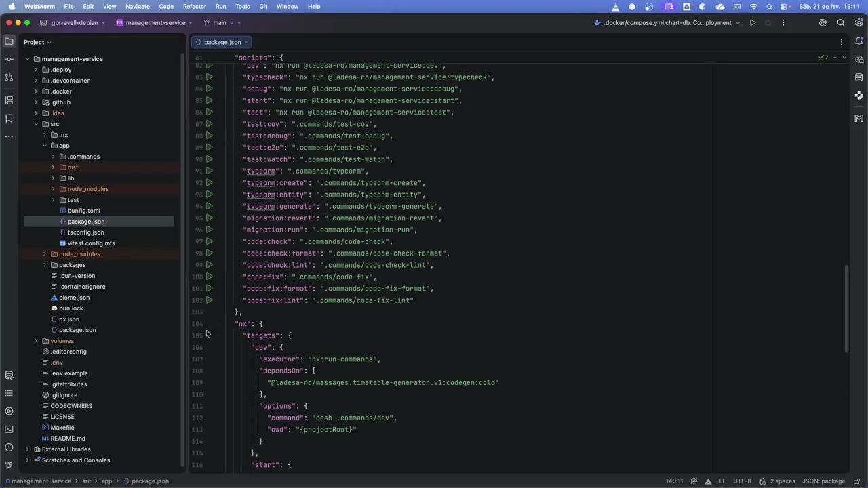Open IDE settings gear

point(859,22)
